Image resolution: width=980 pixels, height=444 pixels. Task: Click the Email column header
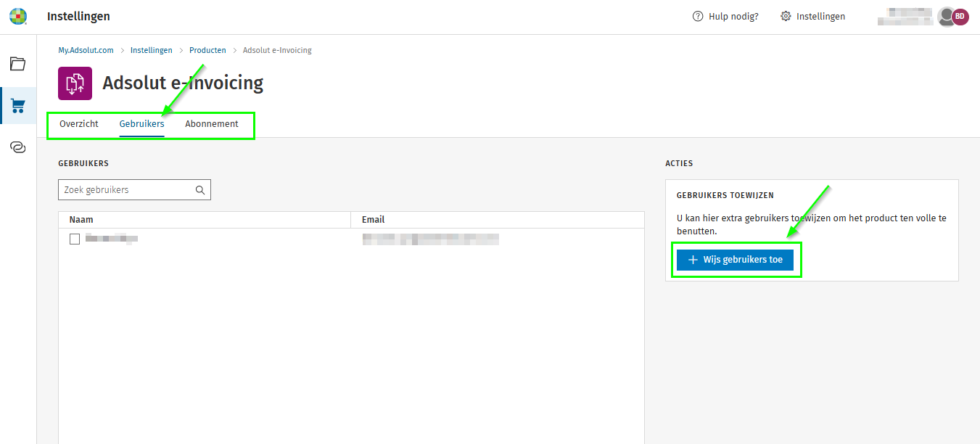(373, 220)
